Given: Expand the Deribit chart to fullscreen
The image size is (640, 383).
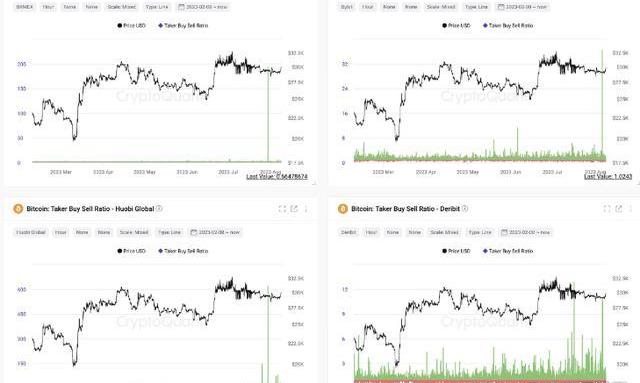Looking at the screenshot, I should [x=607, y=209].
